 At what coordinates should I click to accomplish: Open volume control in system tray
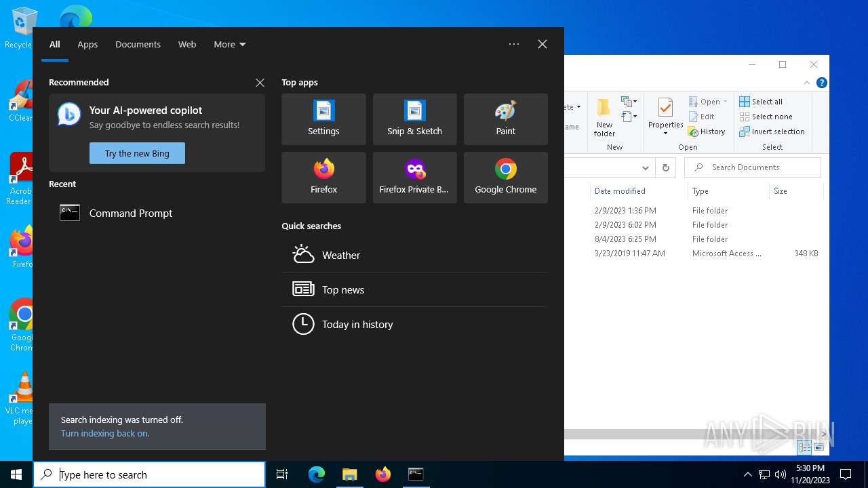pos(780,474)
